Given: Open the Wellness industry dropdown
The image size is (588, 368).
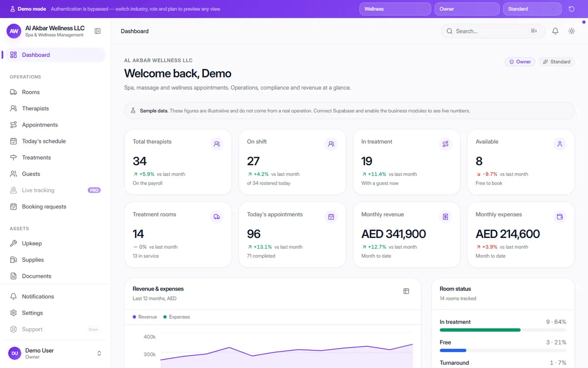Looking at the screenshot, I should tap(395, 9).
